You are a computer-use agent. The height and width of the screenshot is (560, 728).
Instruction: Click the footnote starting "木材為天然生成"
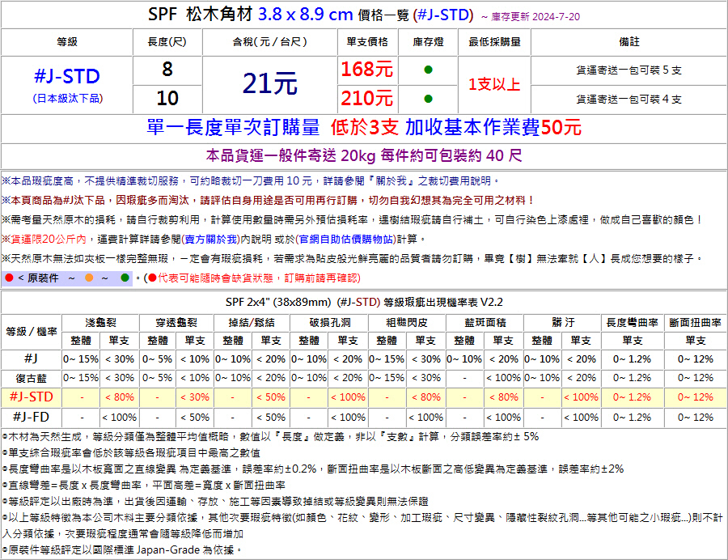[271, 436]
